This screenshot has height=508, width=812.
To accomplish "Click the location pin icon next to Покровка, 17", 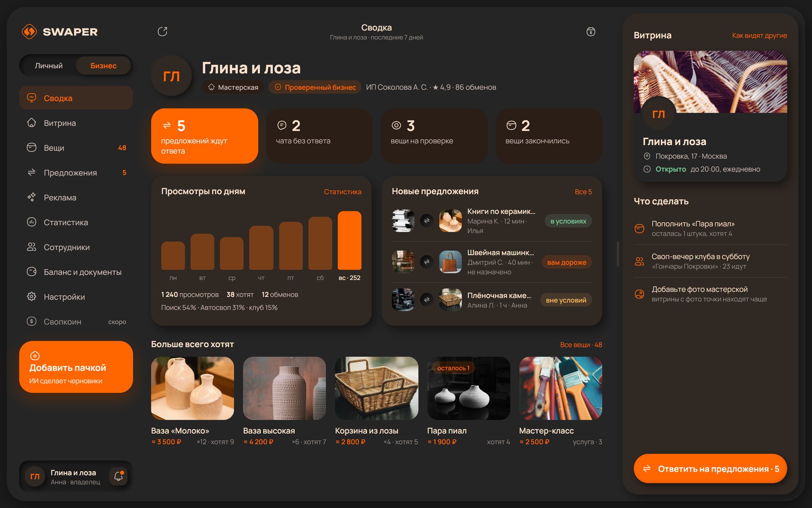I will (x=647, y=156).
